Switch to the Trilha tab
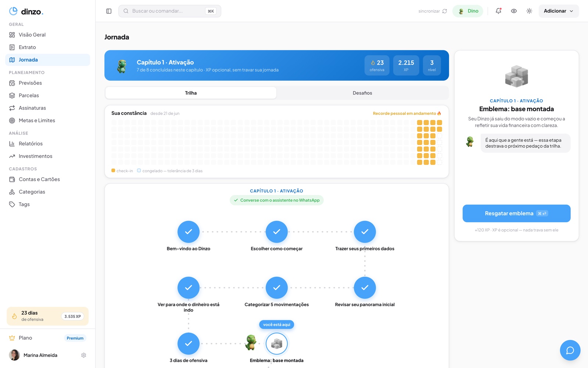The width and height of the screenshot is (588, 368). pyautogui.click(x=191, y=93)
